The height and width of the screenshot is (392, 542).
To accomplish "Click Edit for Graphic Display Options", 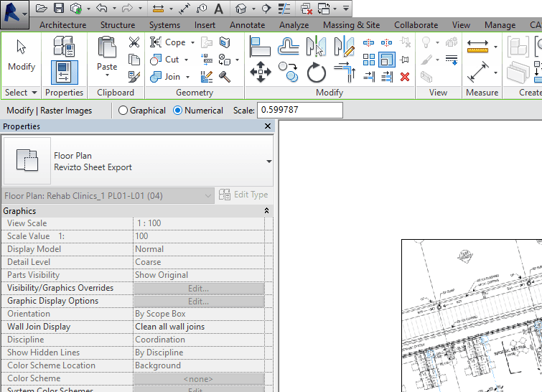I will click(199, 302).
